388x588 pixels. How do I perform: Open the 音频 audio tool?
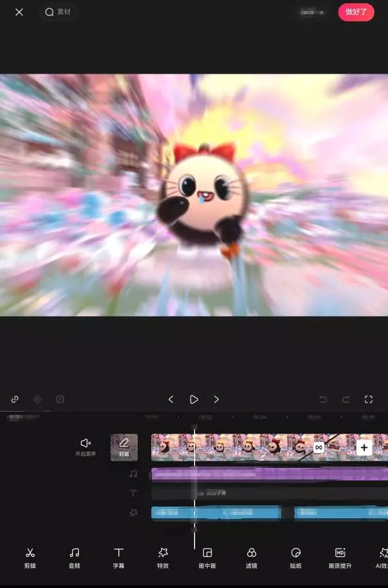point(74,558)
